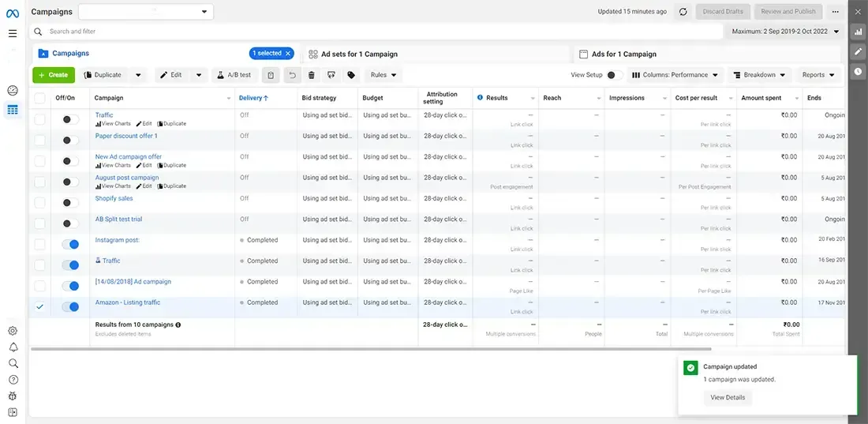Turn off the Instagram post campaign toggle
Image resolution: width=868 pixels, height=424 pixels.
point(71,245)
